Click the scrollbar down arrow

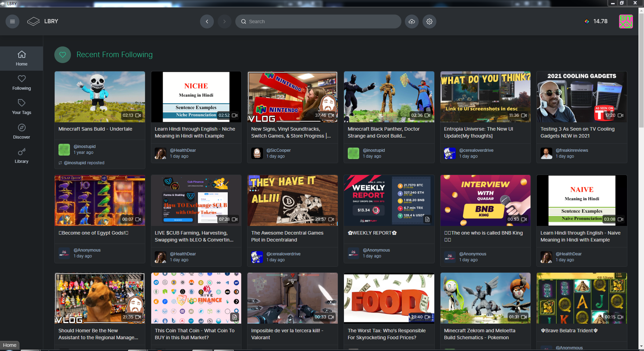coord(641,346)
